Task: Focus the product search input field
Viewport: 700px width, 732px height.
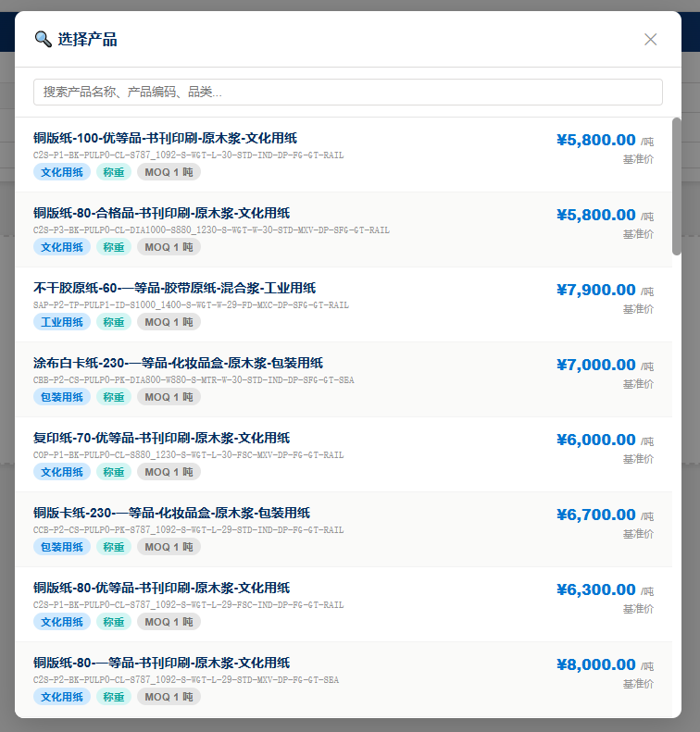Action: click(x=348, y=93)
